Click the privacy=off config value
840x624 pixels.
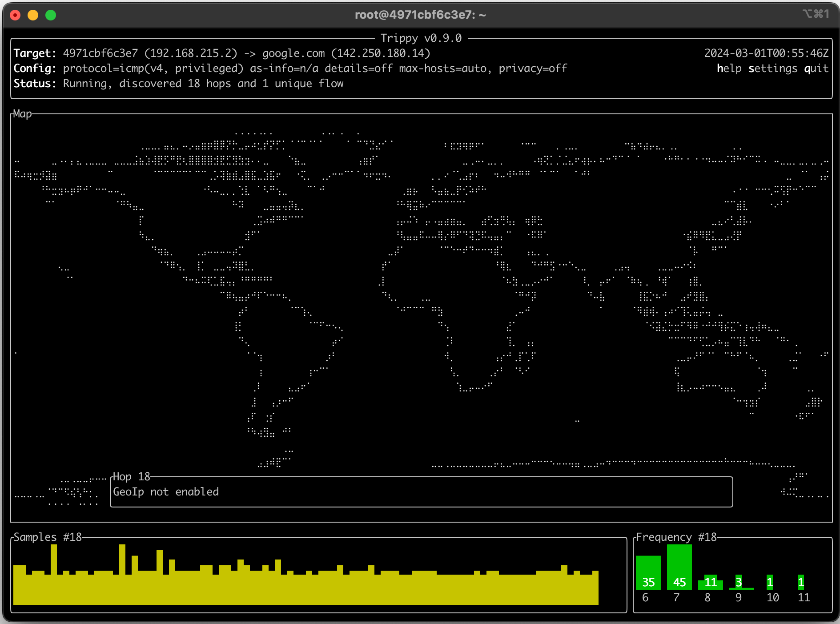pos(533,68)
